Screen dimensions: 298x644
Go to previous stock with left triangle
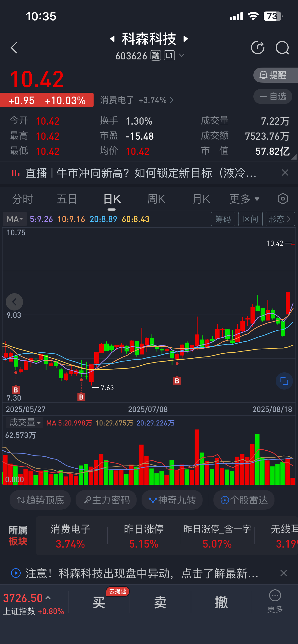tap(113, 39)
